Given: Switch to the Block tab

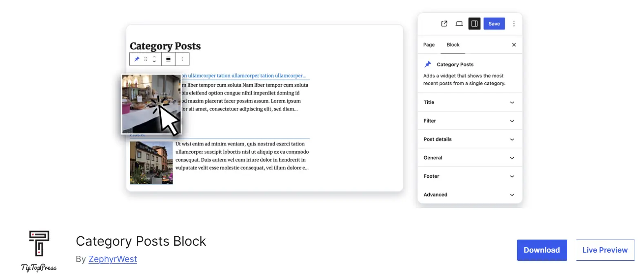Looking at the screenshot, I should [453, 45].
